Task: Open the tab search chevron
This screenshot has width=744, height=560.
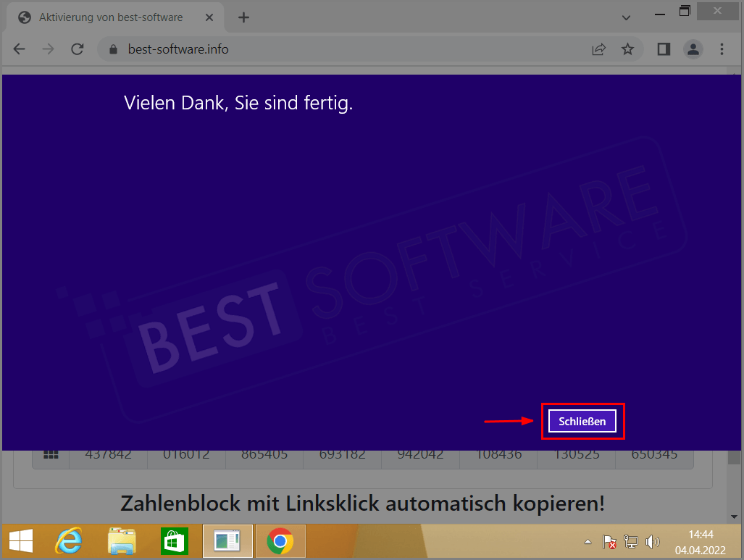Action: [626, 17]
